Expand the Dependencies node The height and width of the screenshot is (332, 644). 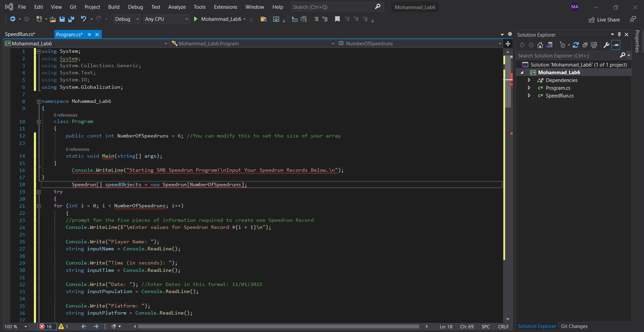pos(529,80)
